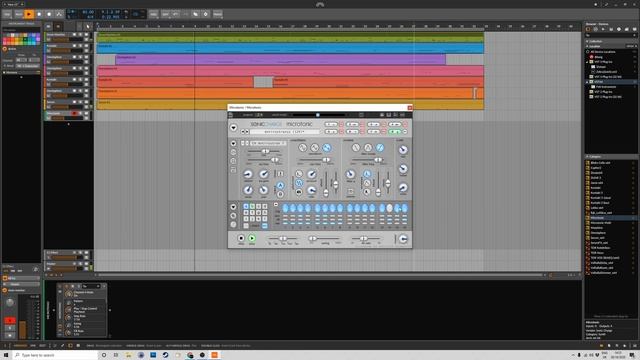Choose triangle waveform in Microtonic oscillator
This screenshot has width=640, height=360.
click(x=314, y=147)
